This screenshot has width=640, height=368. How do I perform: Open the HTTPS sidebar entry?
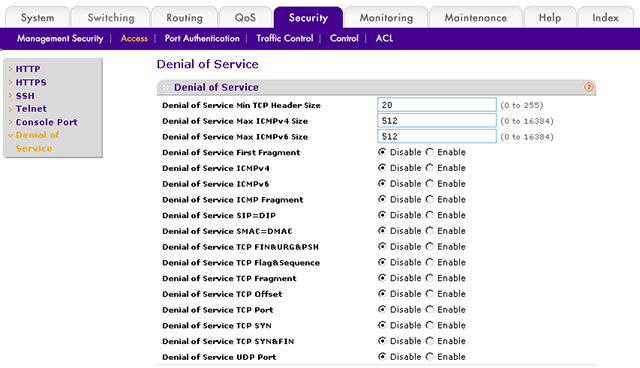pos(31,82)
